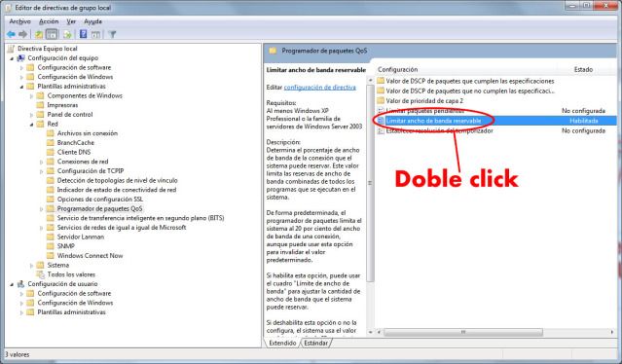Screen dimensions: 622x364
Task: Click the Archivos sin conexión folder icon
Action: 51,133
